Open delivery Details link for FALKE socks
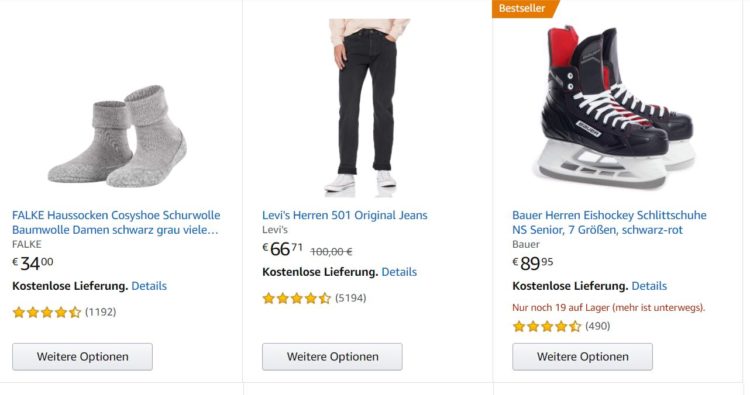 coord(149,286)
